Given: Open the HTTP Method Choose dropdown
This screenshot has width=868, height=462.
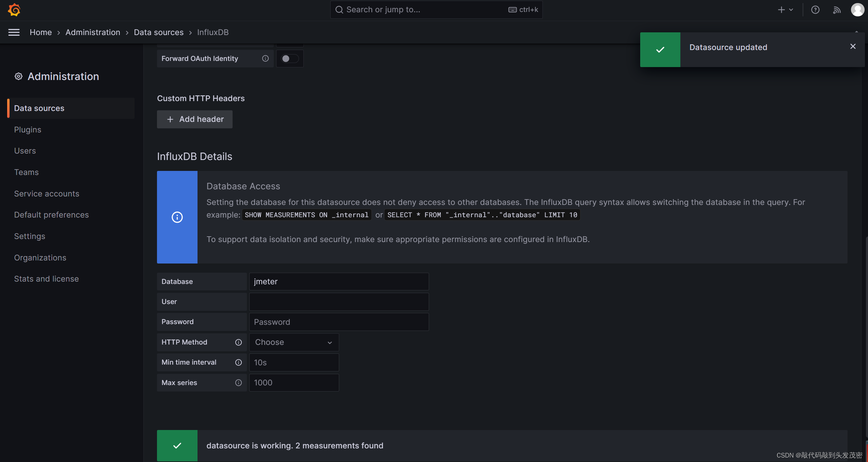Looking at the screenshot, I should (x=294, y=342).
